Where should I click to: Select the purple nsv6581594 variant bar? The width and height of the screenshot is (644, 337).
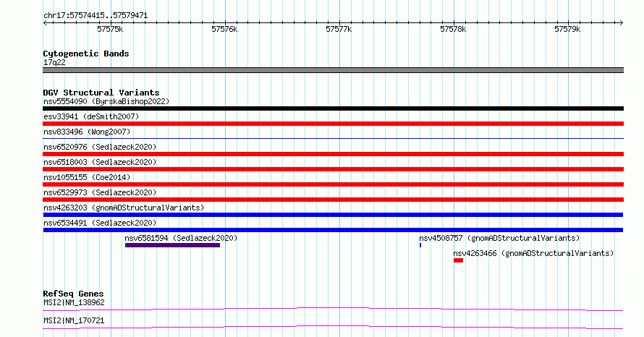pos(172,245)
